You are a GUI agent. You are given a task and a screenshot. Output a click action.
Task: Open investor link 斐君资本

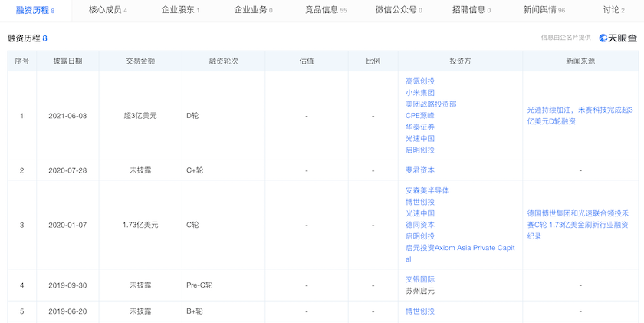point(420,170)
